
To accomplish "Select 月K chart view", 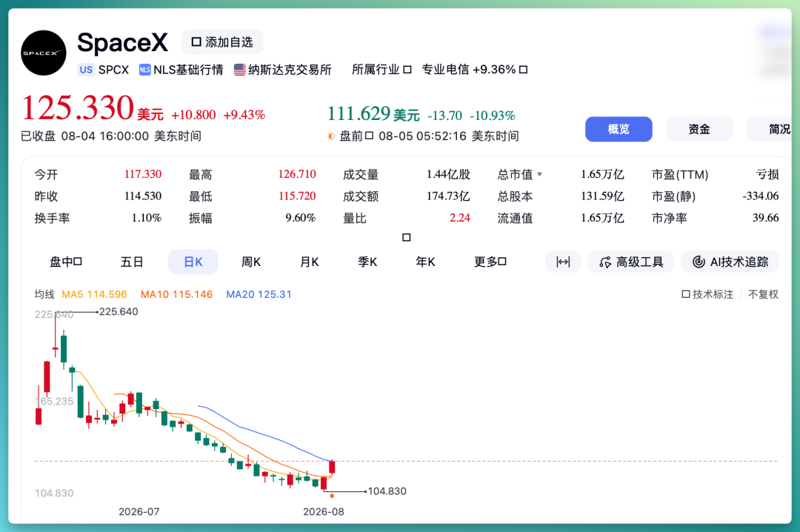I will [309, 262].
